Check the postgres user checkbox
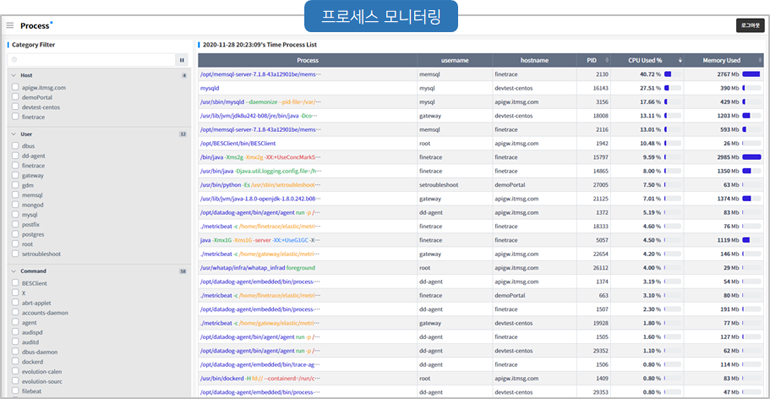The height and width of the screenshot is (399, 770). pos(15,234)
